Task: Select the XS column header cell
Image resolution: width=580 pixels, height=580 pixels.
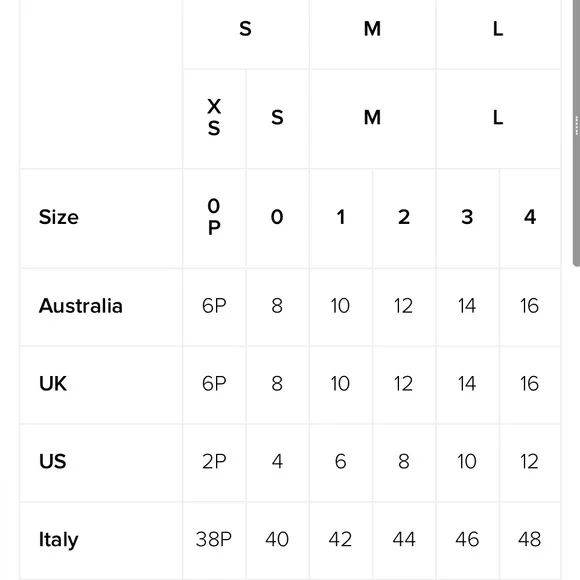Action: pyautogui.click(x=214, y=119)
